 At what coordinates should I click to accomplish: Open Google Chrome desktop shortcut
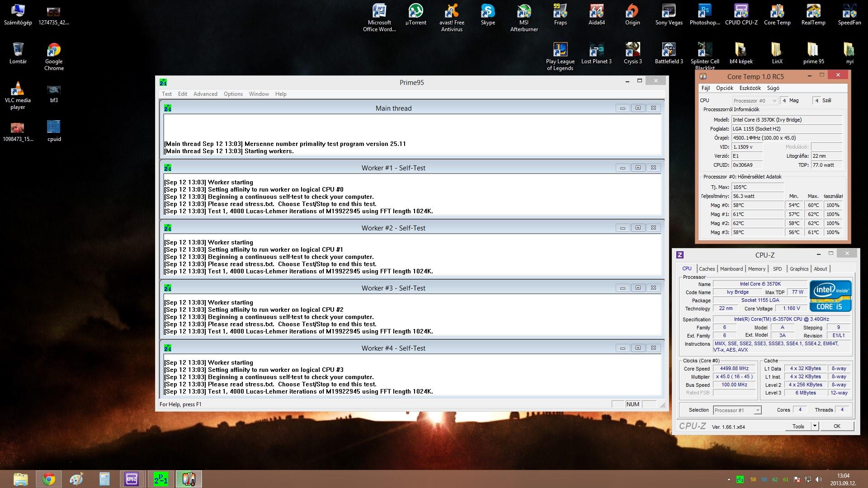point(54,56)
